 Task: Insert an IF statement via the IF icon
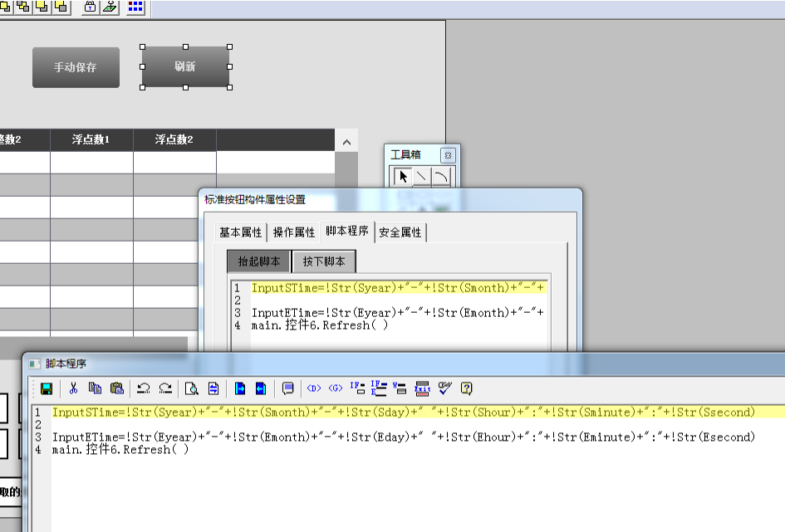point(357,388)
